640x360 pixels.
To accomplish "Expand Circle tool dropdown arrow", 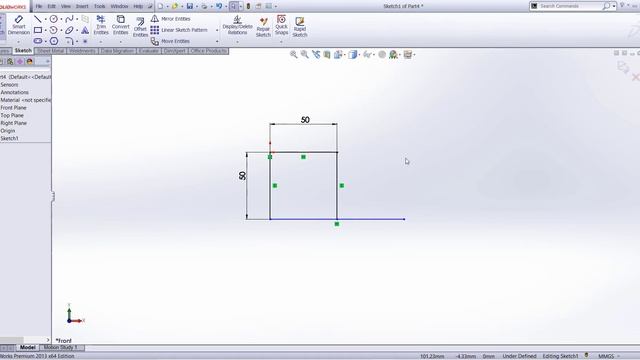I will point(61,19).
